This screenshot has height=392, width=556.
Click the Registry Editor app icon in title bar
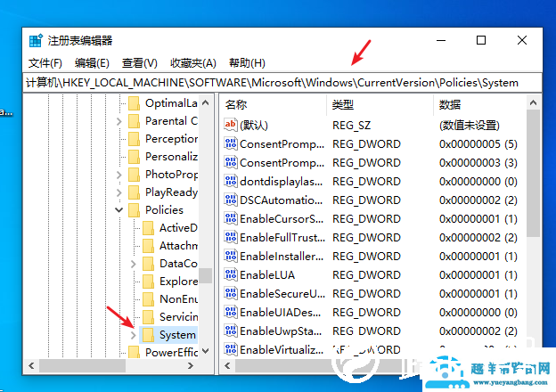[x=36, y=40]
